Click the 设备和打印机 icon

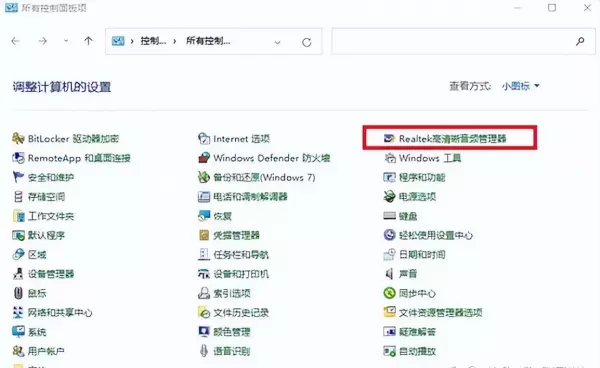tap(204, 274)
